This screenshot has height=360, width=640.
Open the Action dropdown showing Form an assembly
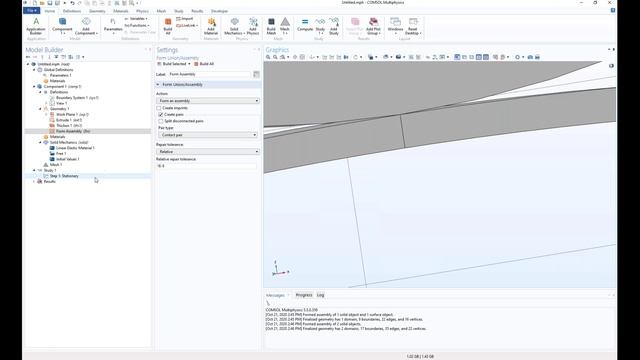[x=208, y=101]
